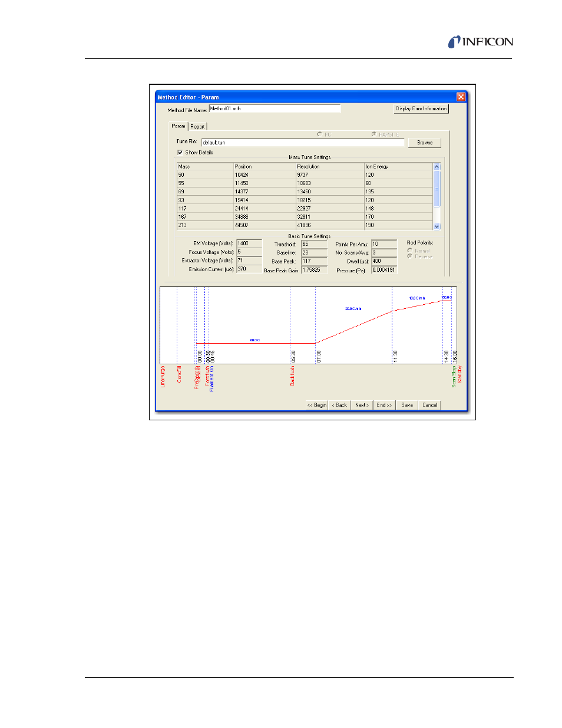The image size is (562, 728).
Task: Click the Mass column header
Action: click(205, 166)
